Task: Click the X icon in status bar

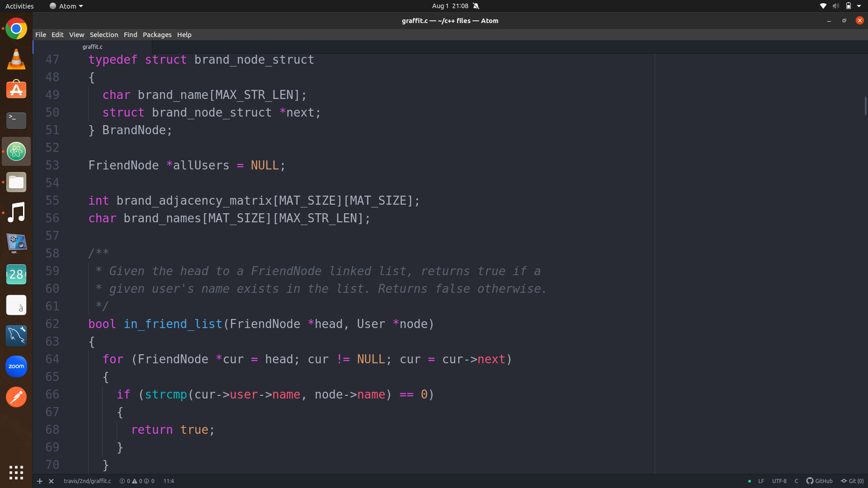Action: click(51, 481)
